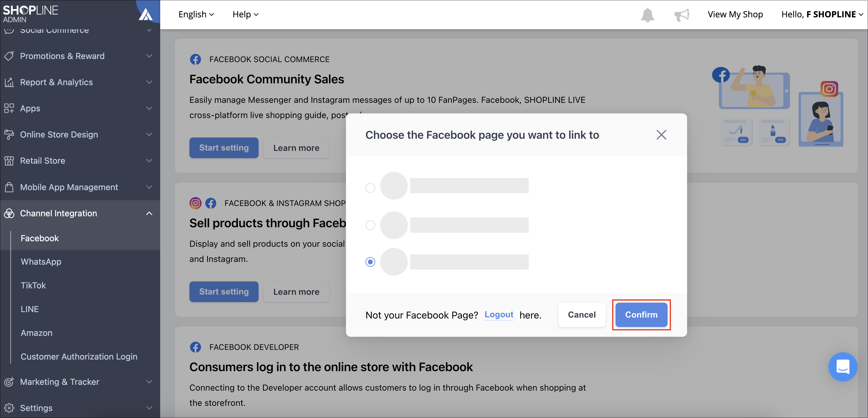
Task: Click the Promotions & Reward tag icon
Action: (9, 56)
